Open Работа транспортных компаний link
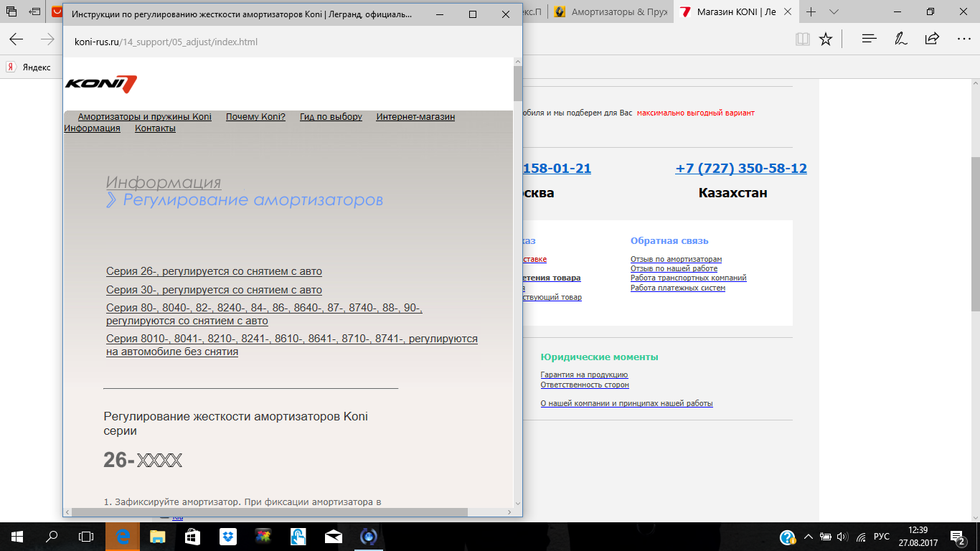The width and height of the screenshot is (980, 551). coord(688,278)
